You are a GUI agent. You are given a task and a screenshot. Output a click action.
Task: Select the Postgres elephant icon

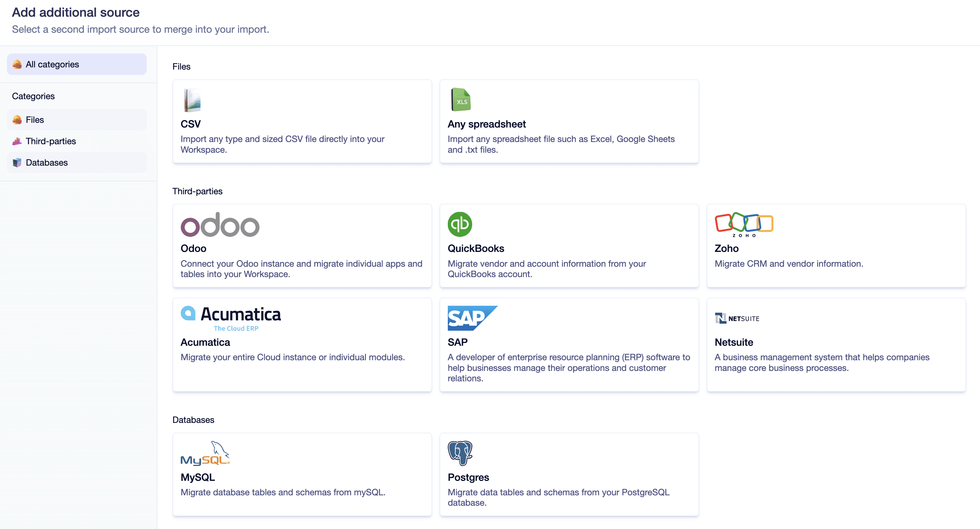pyautogui.click(x=460, y=452)
